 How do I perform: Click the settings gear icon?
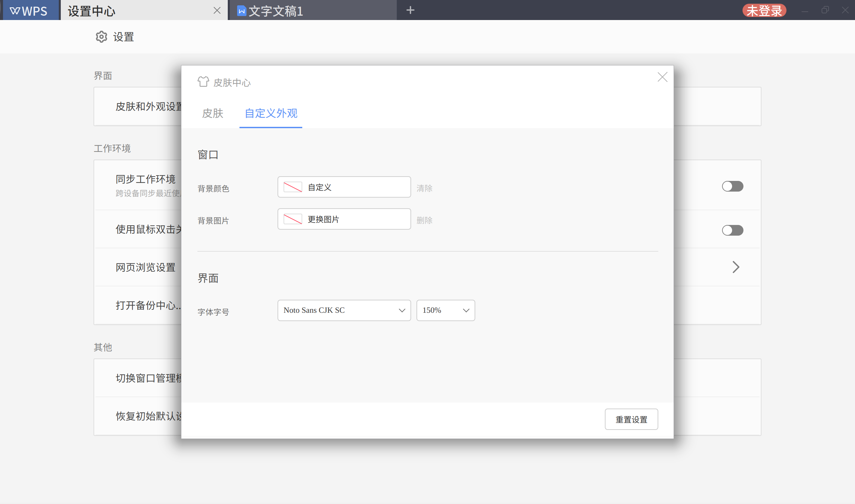(x=101, y=37)
